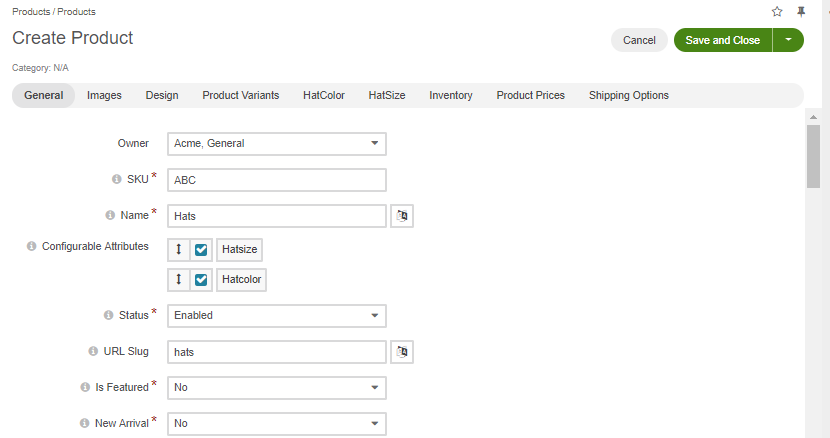The image size is (830, 438).
Task: Click the vertical scrollbar thumb
Action: point(814,155)
